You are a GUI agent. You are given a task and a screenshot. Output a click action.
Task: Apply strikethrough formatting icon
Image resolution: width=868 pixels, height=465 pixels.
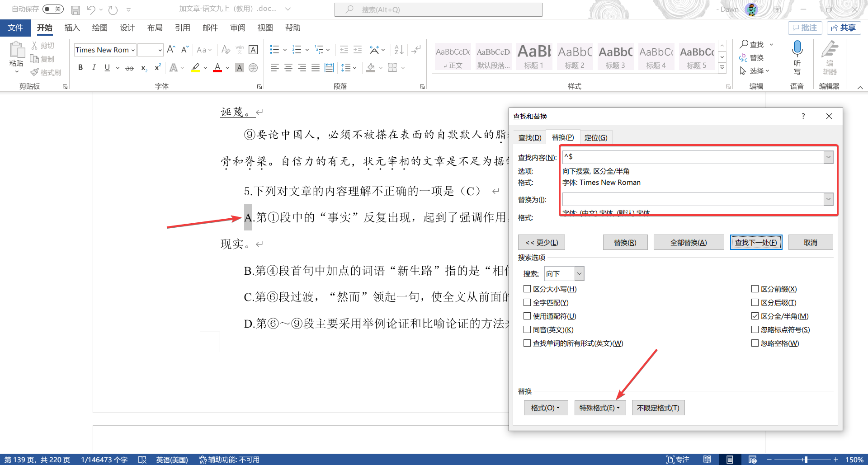tap(130, 68)
